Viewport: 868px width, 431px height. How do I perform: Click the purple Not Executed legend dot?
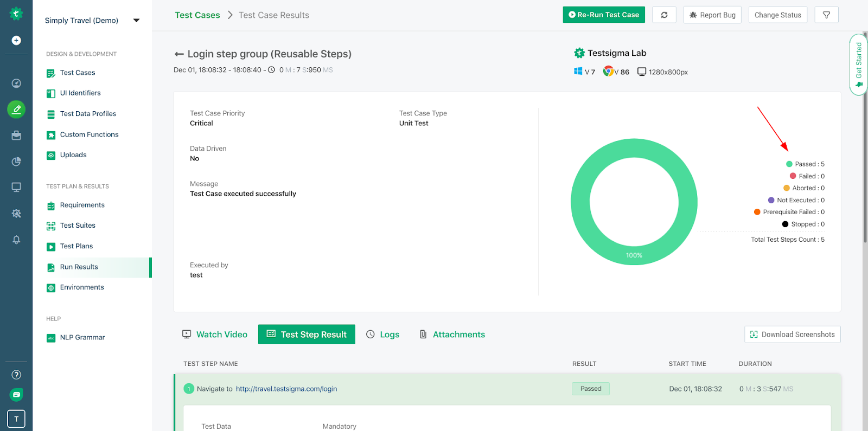(x=771, y=200)
